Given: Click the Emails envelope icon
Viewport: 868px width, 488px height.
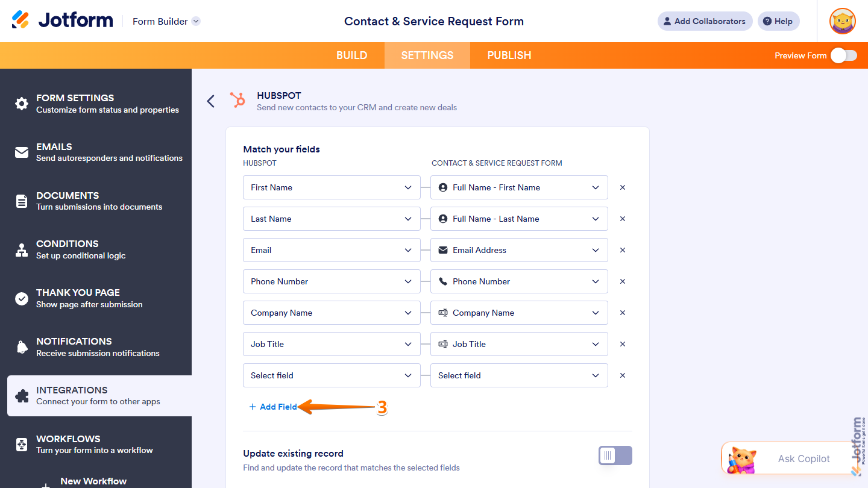Looking at the screenshot, I should click(22, 152).
